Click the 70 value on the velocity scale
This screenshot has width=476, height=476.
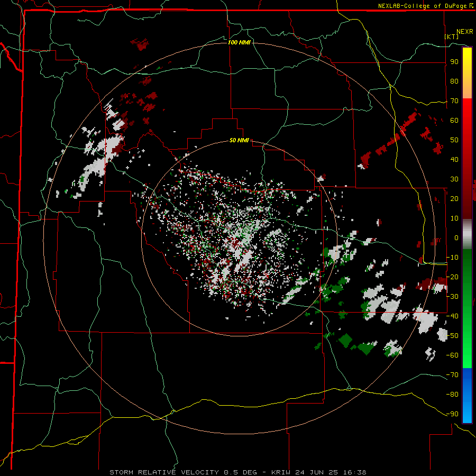[454, 101]
